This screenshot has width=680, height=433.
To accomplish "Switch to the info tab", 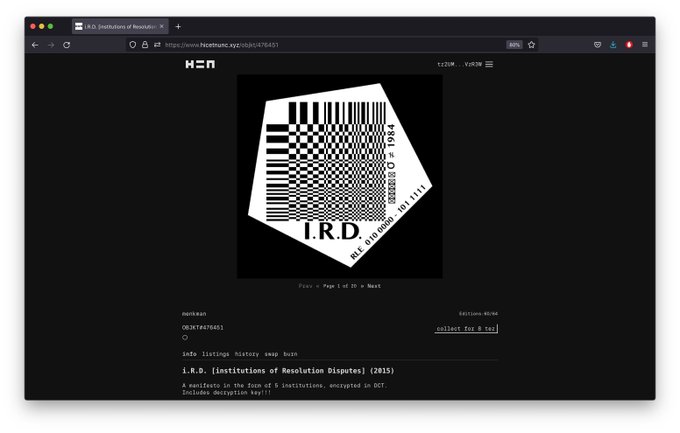I will coord(189,354).
